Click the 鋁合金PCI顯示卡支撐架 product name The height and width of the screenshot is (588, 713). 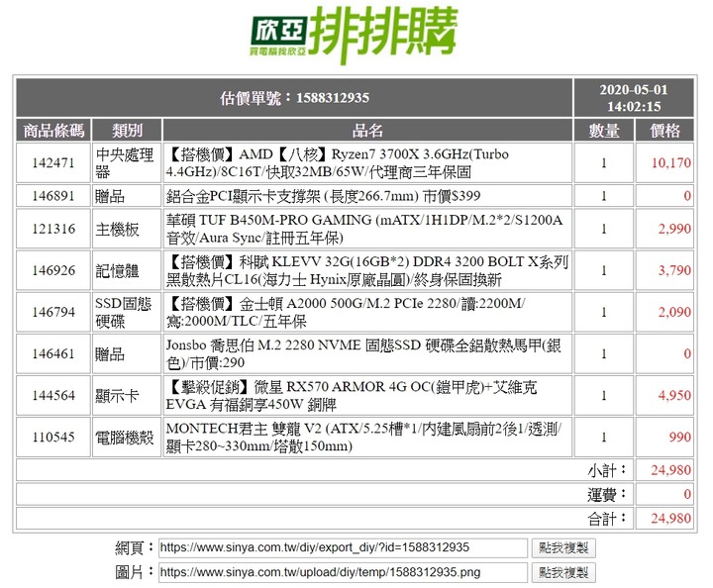click(x=323, y=196)
